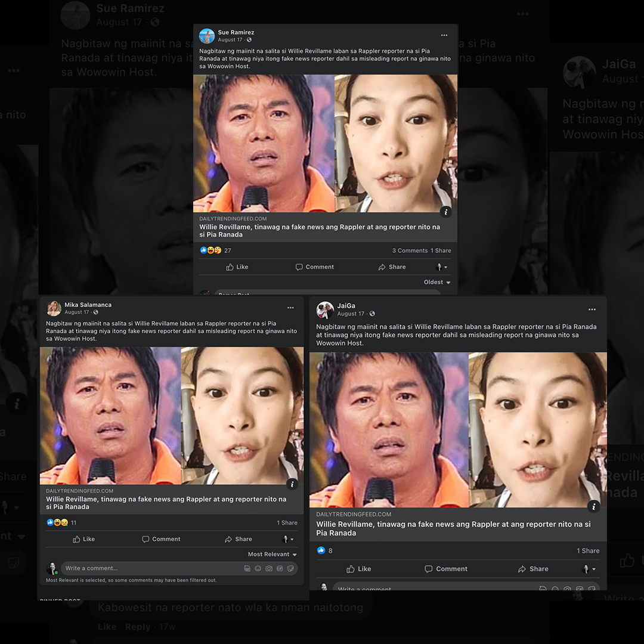Focus the Write a comment field under Mika's post
Image resolution: width=644 pixels, height=644 pixels.
point(179,568)
